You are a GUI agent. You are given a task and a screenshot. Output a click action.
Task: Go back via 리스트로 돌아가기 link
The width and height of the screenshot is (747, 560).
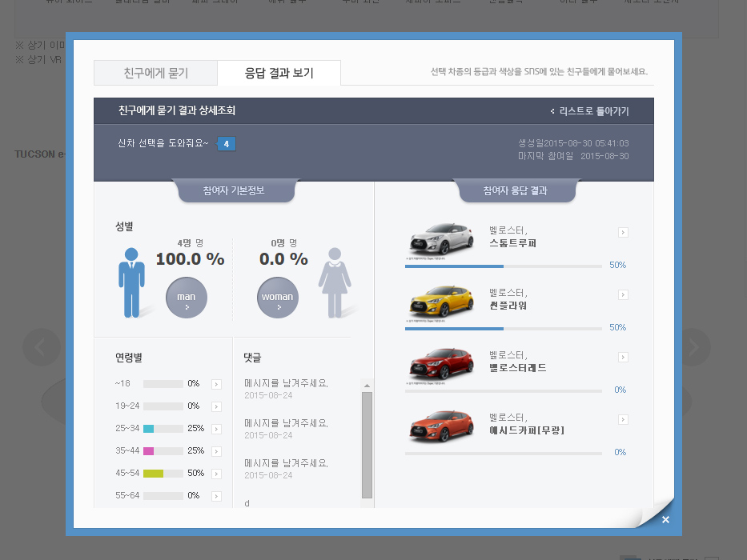[589, 111]
